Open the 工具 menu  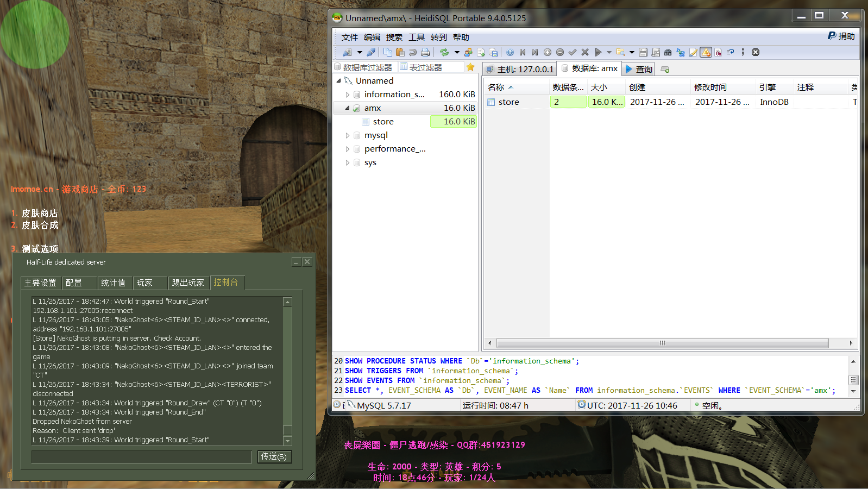417,37
